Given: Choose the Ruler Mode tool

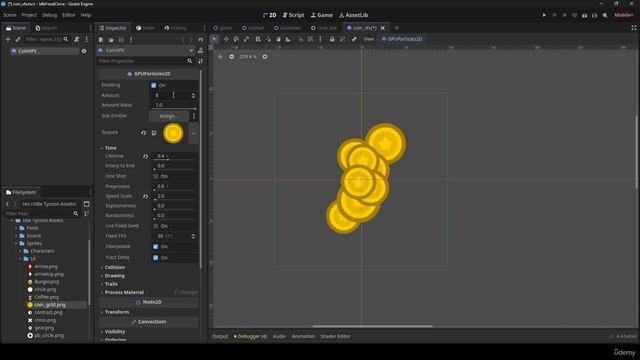Looking at the screenshot, I should point(288,39).
